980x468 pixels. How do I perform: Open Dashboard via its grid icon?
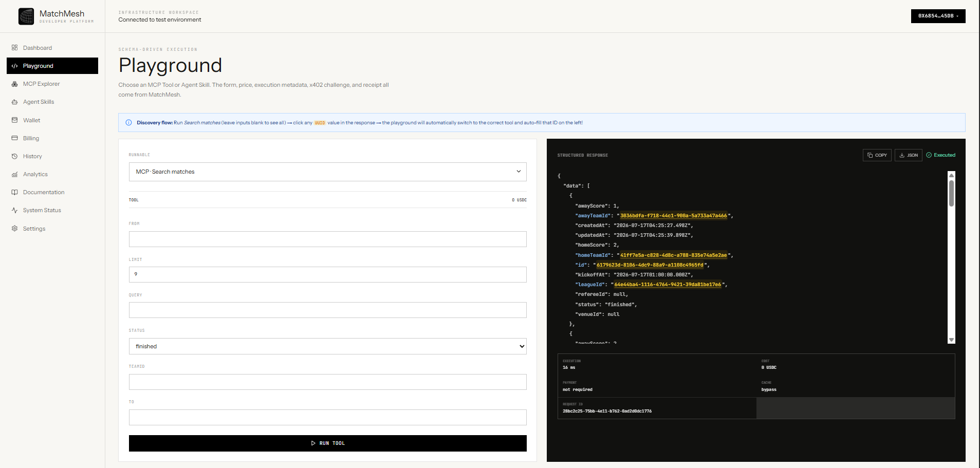[14, 48]
